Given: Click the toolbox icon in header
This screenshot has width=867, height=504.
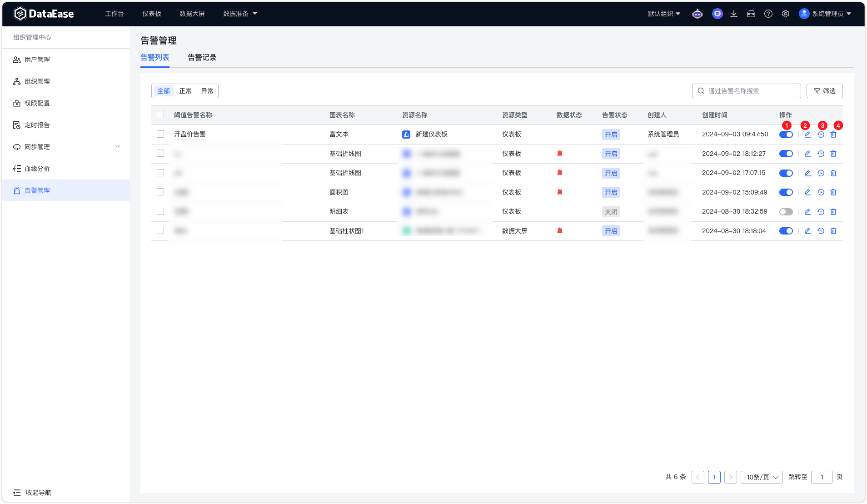Looking at the screenshot, I should [751, 14].
